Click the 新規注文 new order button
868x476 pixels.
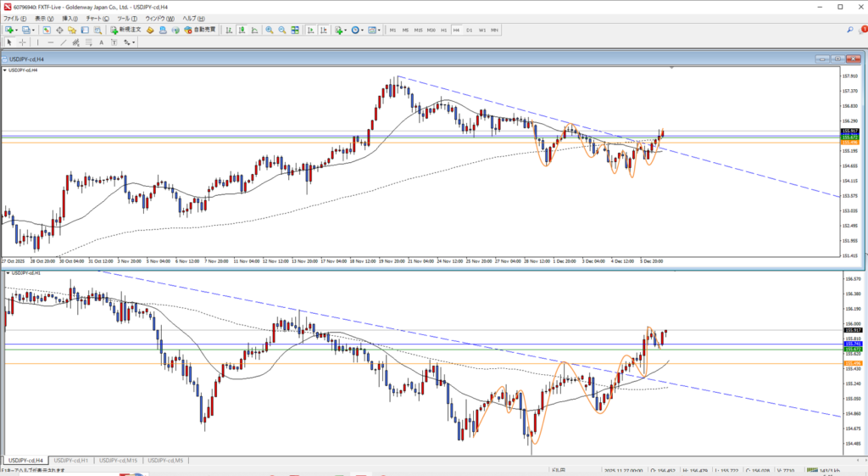tap(127, 30)
